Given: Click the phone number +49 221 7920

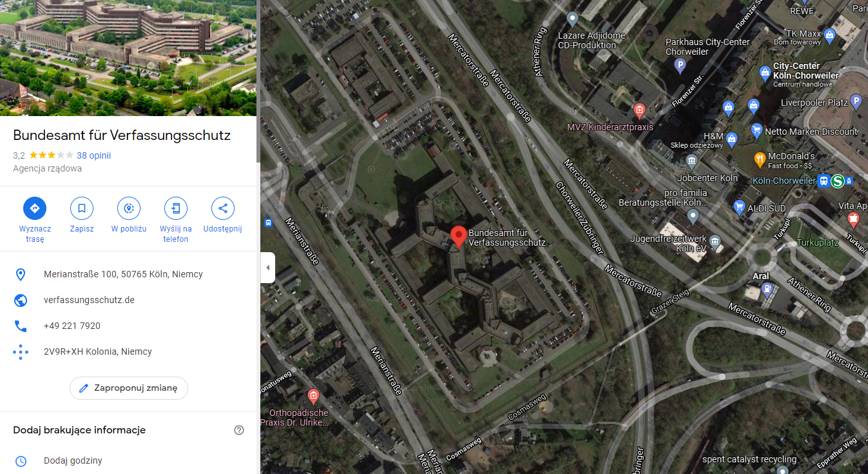Looking at the screenshot, I should (72, 326).
